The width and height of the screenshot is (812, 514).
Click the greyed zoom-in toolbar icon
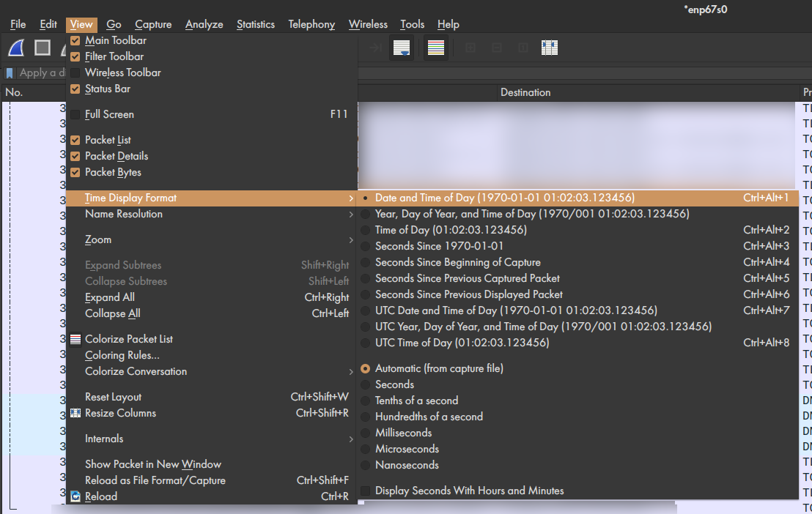(470, 48)
